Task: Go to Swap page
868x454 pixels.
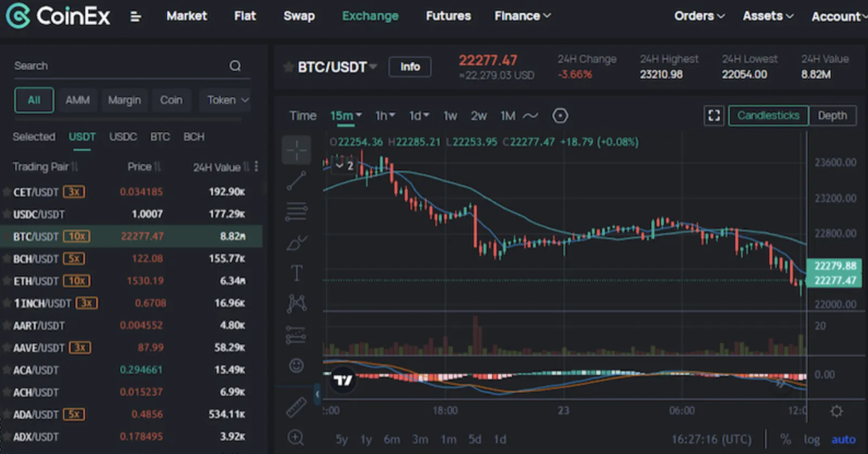Action: pos(299,16)
